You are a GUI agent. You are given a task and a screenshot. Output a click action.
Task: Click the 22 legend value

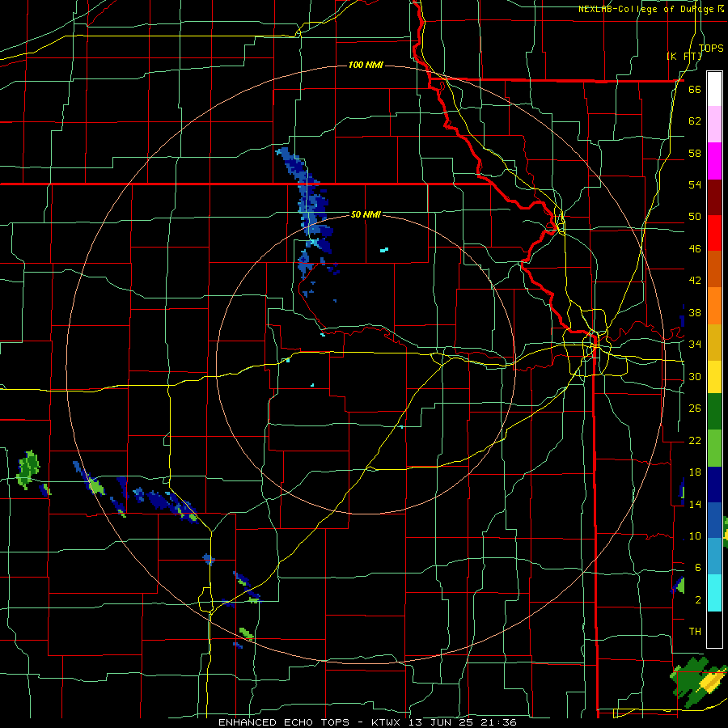pyautogui.click(x=695, y=441)
